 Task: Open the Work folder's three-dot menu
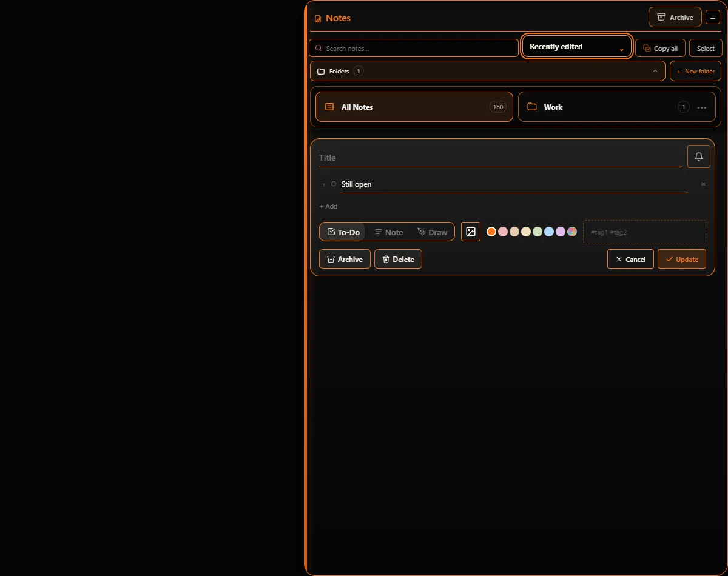pos(702,107)
